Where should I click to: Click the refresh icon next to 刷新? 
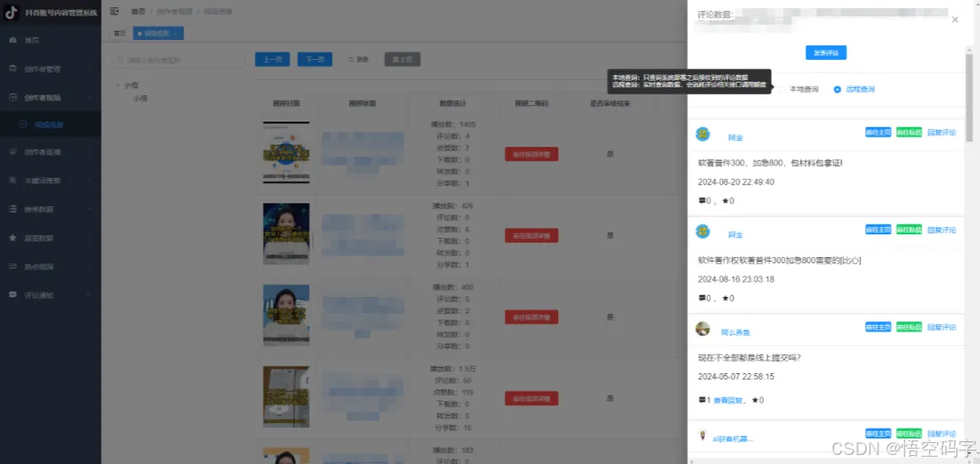tap(350, 59)
